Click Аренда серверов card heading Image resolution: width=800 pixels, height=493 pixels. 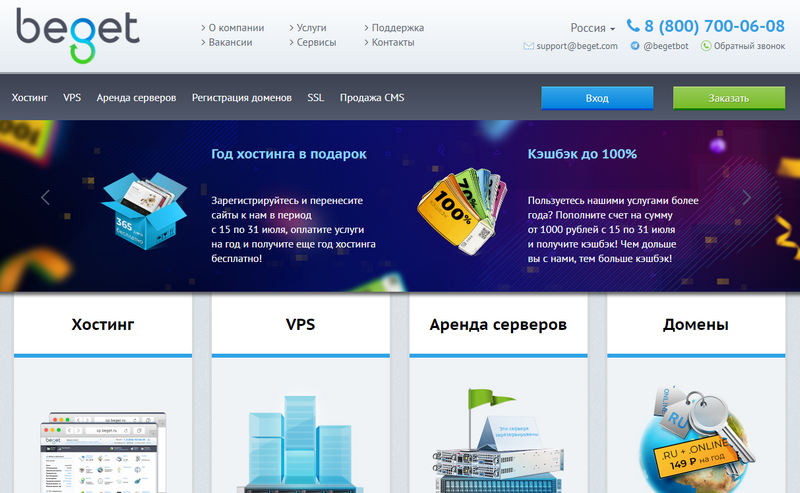(498, 324)
